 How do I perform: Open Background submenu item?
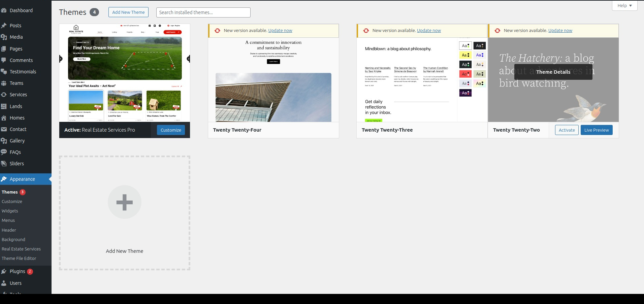pos(13,239)
